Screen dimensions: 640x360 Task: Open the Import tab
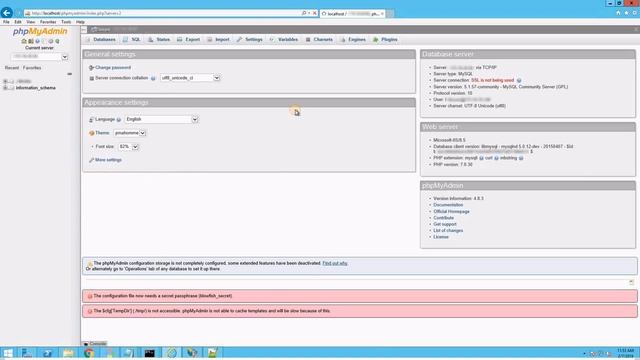pos(218,40)
